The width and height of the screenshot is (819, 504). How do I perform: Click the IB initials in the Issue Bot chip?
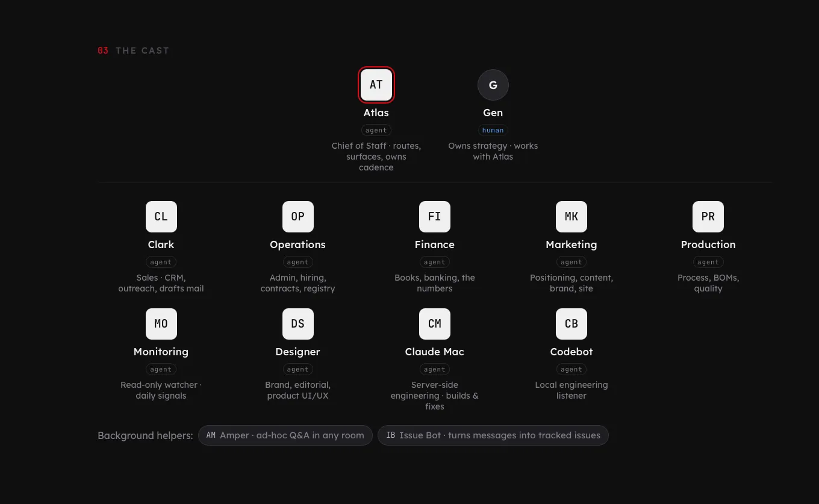point(391,435)
